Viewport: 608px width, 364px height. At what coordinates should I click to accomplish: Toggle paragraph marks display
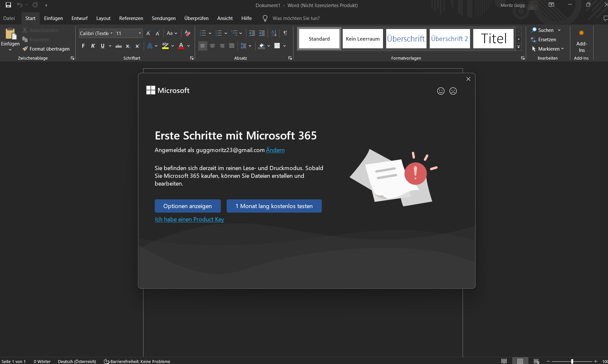click(285, 33)
